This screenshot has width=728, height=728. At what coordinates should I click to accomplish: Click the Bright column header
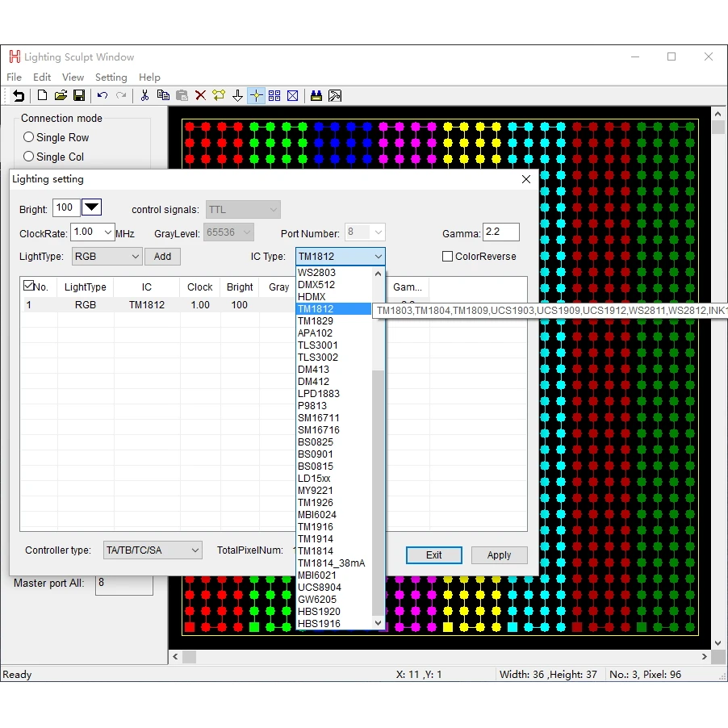point(240,287)
